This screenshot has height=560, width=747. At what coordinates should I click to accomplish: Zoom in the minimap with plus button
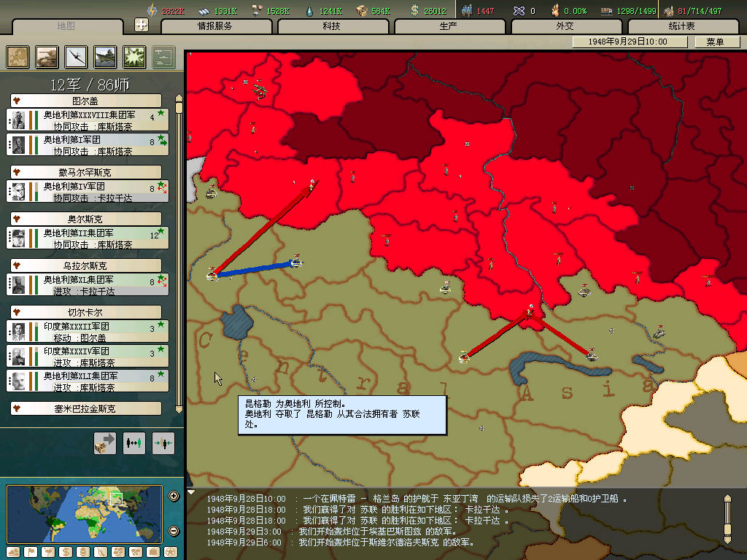[x=174, y=497]
